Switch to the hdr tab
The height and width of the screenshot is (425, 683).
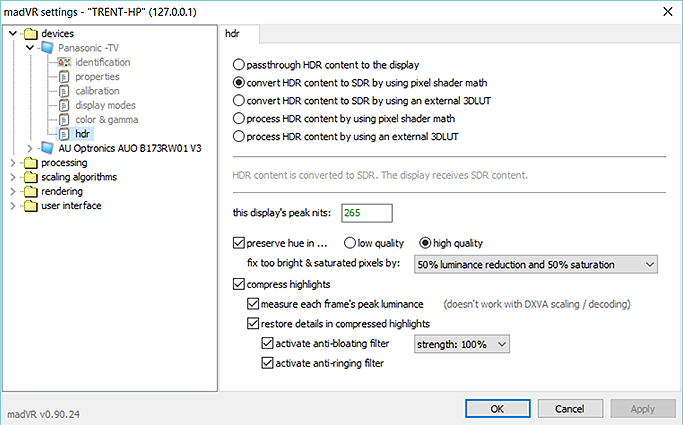pos(239,34)
